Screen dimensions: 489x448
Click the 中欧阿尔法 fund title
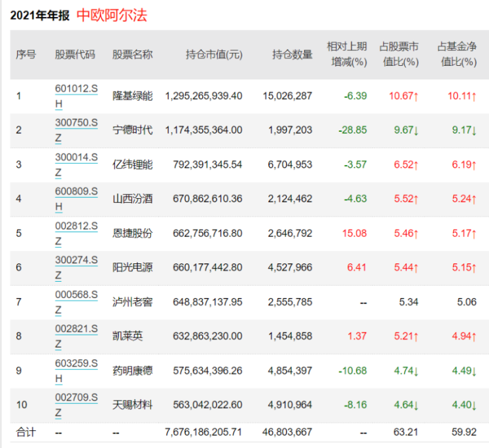pos(111,15)
